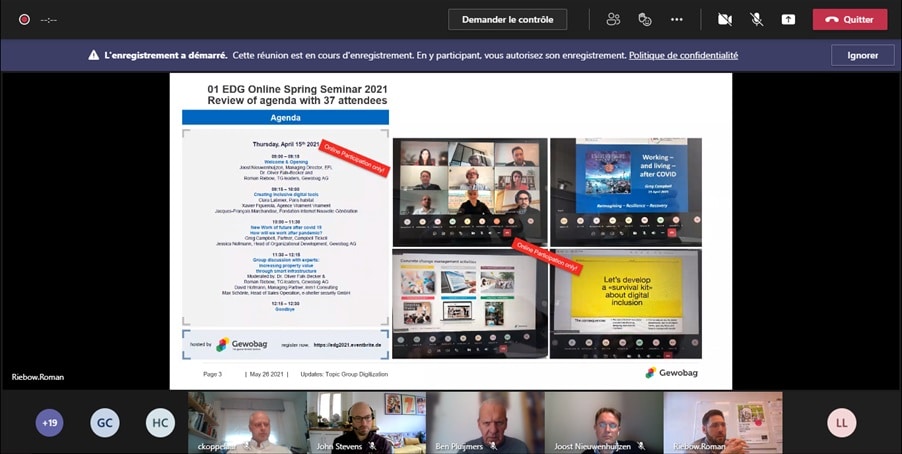
Task: Click the share content icon
Action: (x=788, y=19)
